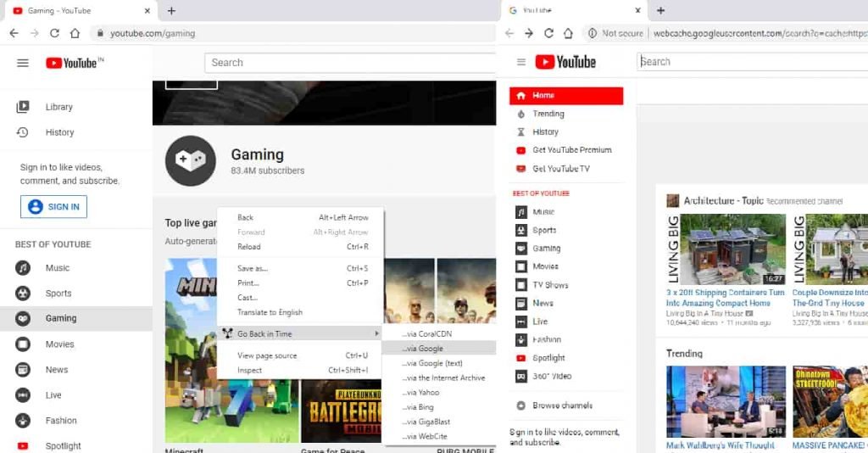This screenshot has width=868, height=453.
Task: Open Architecture - Topic channel link
Action: pyautogui.click(x=723, y=200)
